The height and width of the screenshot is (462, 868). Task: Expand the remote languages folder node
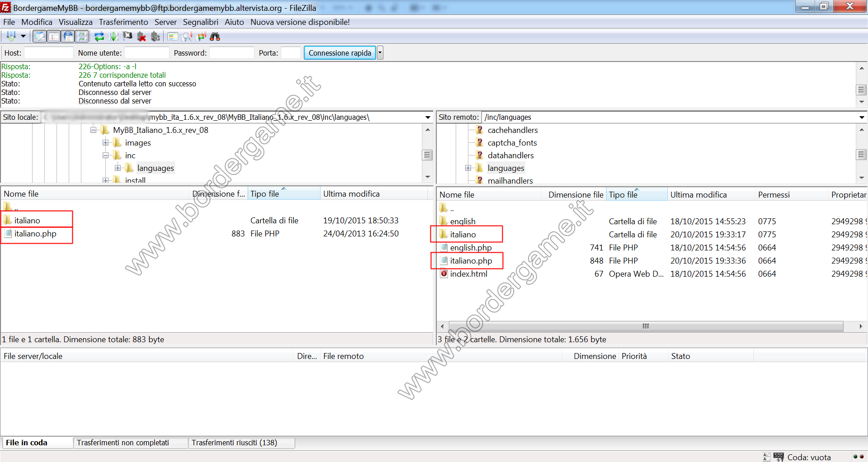pos(468,168)
